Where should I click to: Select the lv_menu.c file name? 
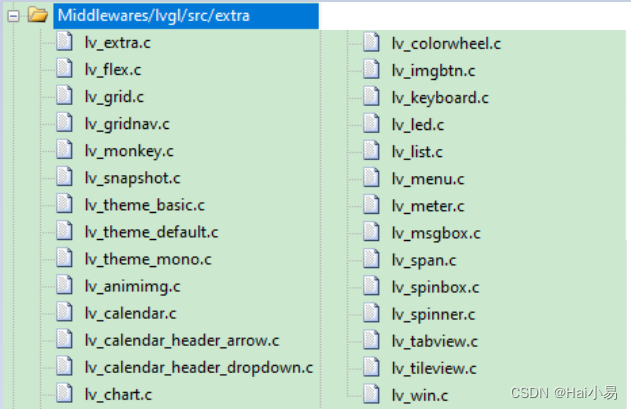(428, 179)
